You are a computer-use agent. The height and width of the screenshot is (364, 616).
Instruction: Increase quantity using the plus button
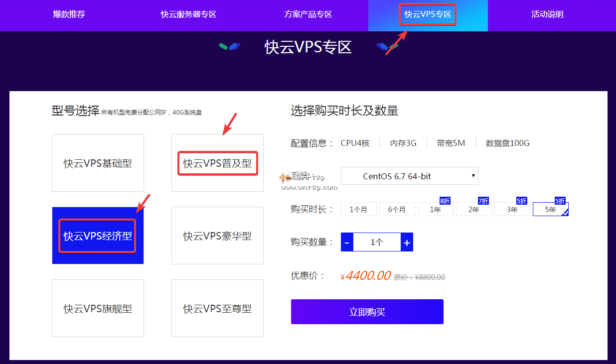[x=407, y=242]
